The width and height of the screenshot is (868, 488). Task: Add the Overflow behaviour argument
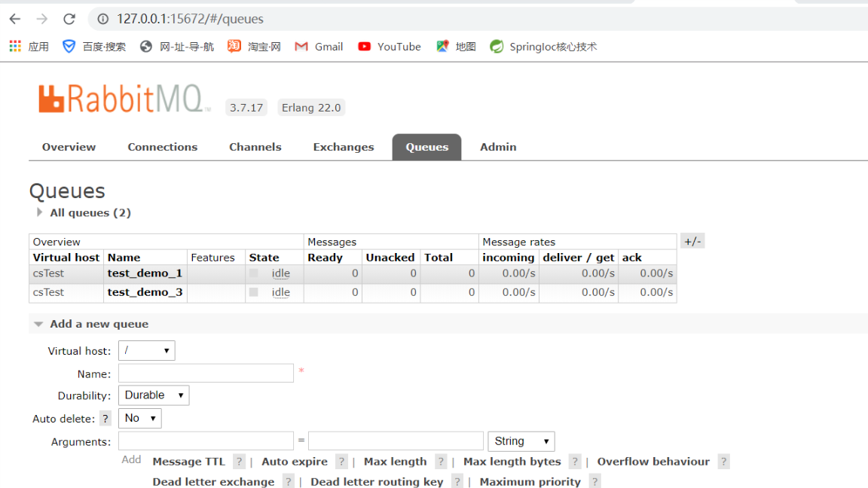point(653,462)
